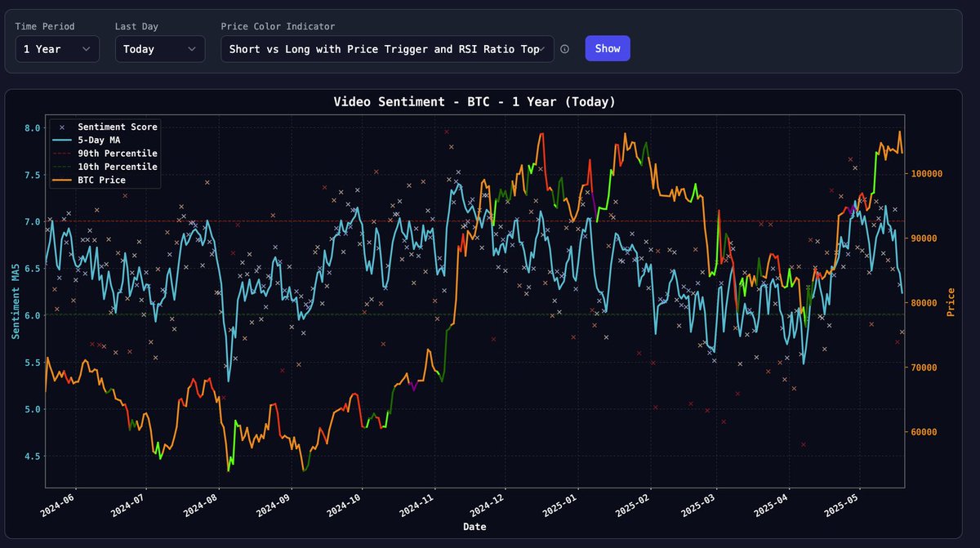Select the 90th Percentile legend item
980x548 pixels.
116,153
